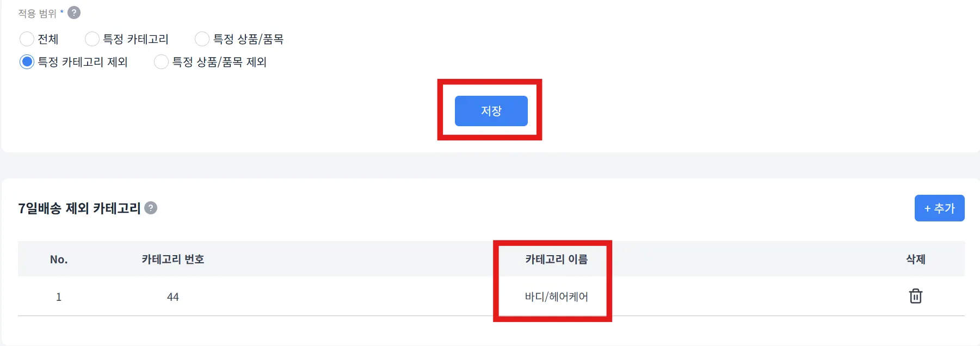Click the 카테고리 번호 column header
The height and width of the screenshot is (346, 980).
172,259
